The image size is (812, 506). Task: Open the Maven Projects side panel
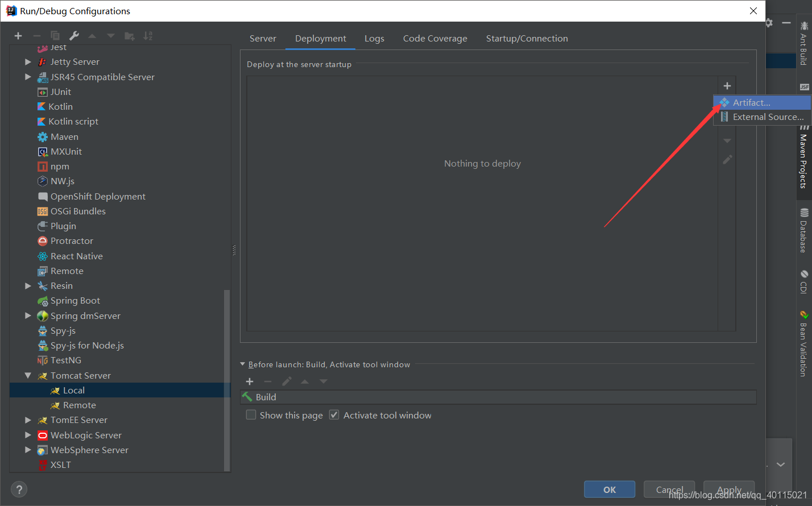(803, 156)
